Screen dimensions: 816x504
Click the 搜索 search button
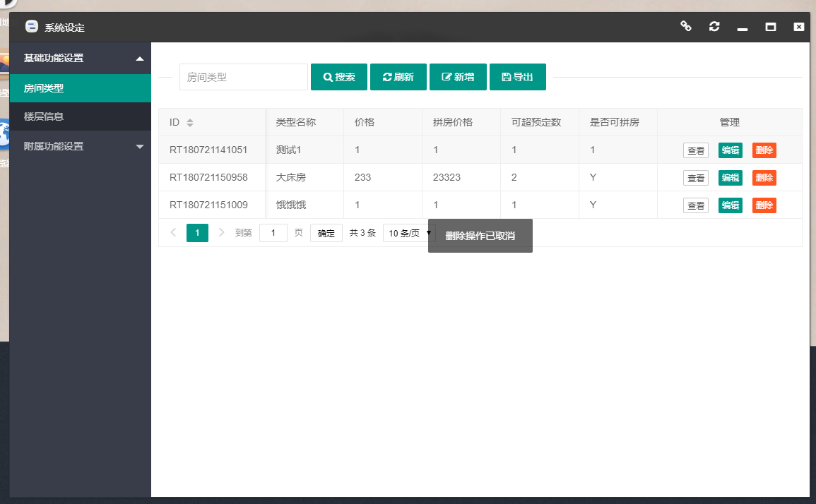339,77
